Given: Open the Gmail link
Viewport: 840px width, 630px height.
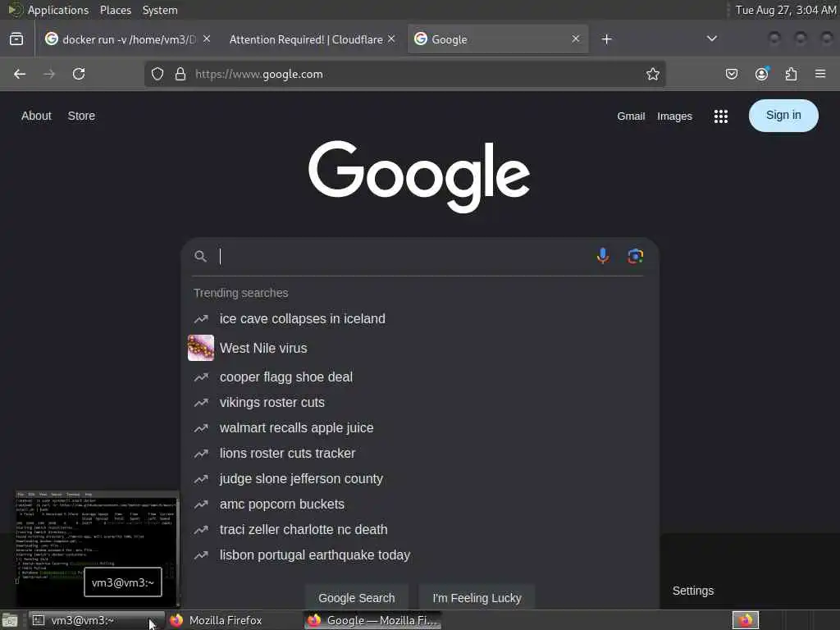Looking at the screenshot, I should [x=631, y=116].
